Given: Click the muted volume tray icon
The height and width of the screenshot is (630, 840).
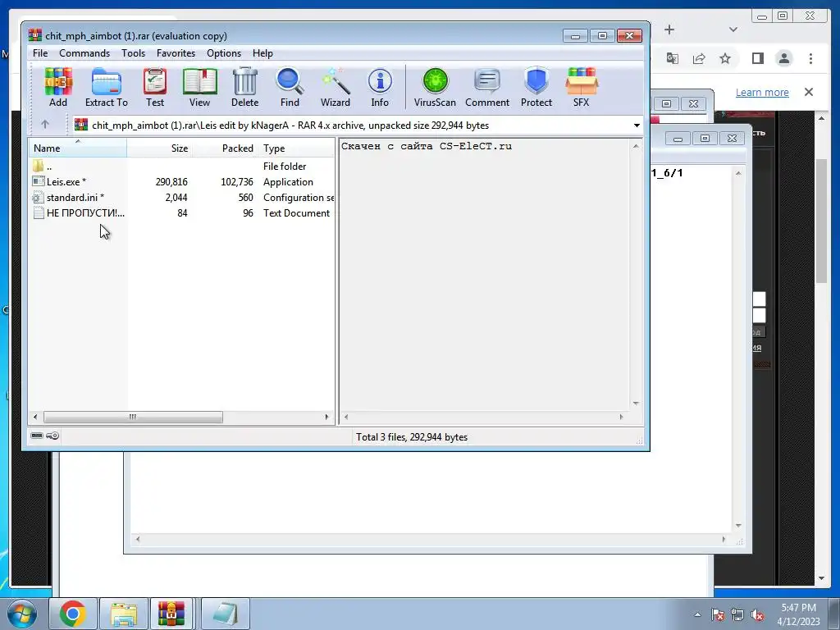Looking at the screenshot, I should [x=757, y=614].
